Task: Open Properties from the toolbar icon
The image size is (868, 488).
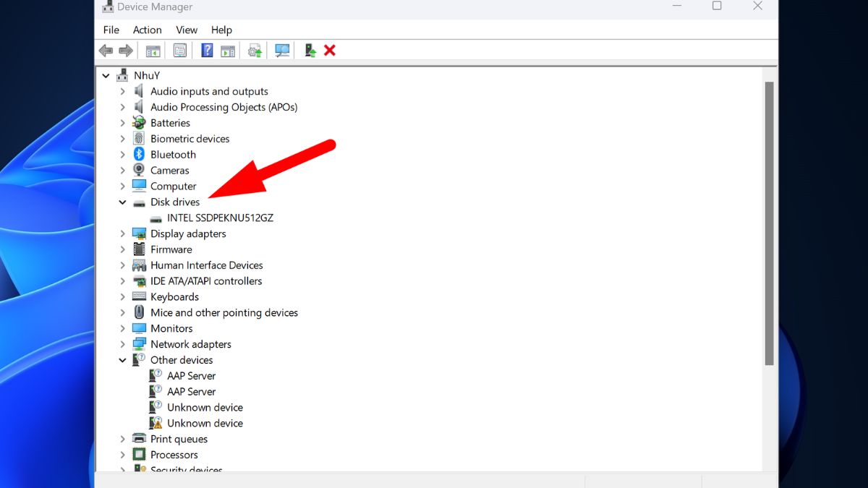Action: point(180,51)
